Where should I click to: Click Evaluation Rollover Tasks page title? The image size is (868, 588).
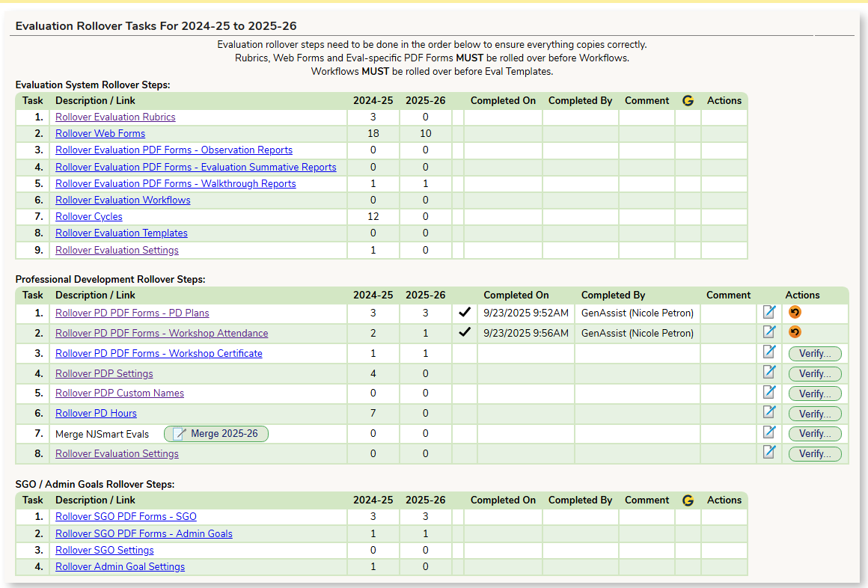coord(156,26)
